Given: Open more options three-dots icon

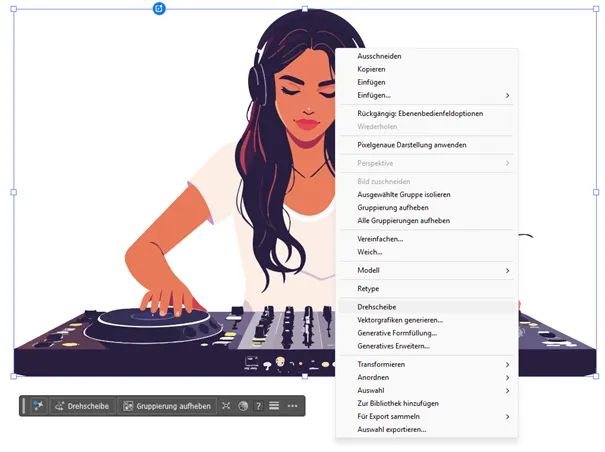Looking at the screenshot, I should pos(292,406).
